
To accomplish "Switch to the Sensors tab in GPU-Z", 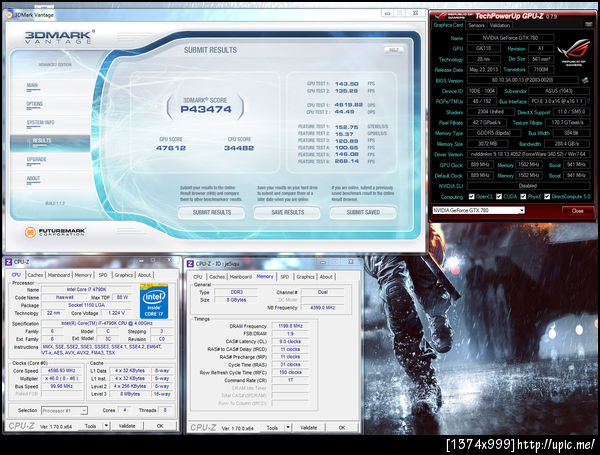I will [x=476, y=25].
